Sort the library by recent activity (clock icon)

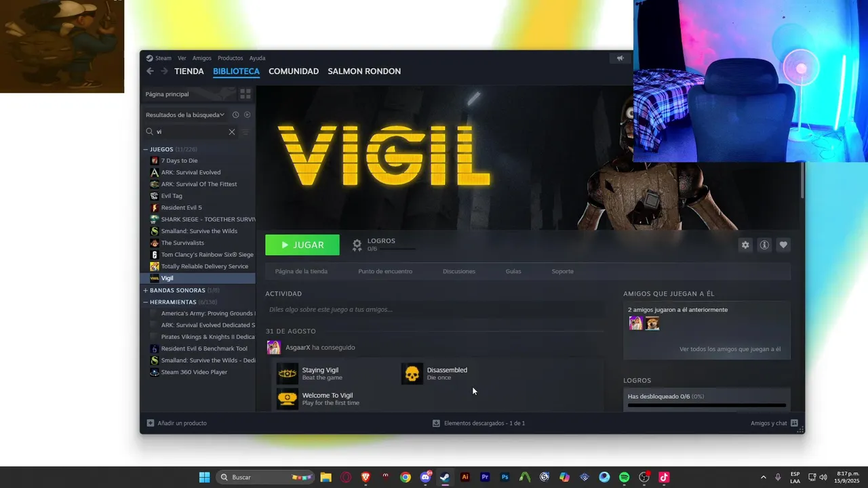click(236, 115)
